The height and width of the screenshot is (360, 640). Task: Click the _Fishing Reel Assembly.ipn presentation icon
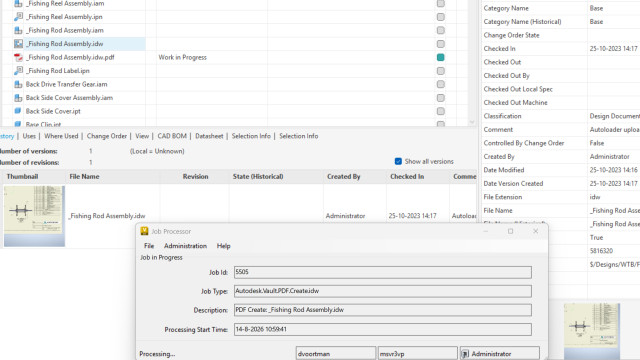click(18, 17)
